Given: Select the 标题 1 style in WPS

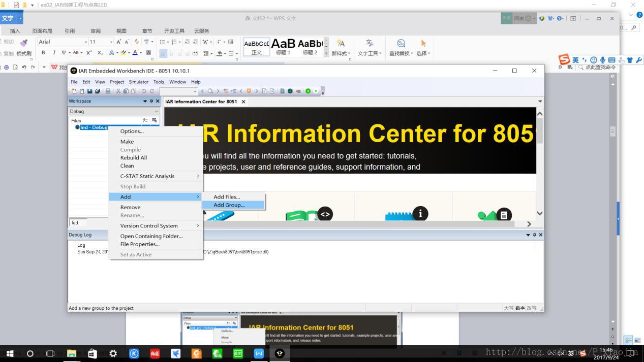Looking at the screenshot, I should click(283, 47).
